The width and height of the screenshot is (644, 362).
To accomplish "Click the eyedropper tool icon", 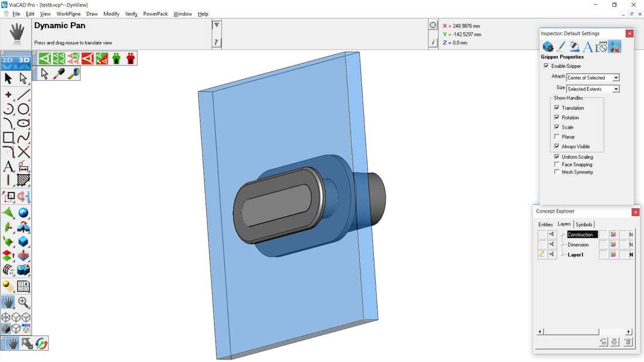I will click(59, 74).
